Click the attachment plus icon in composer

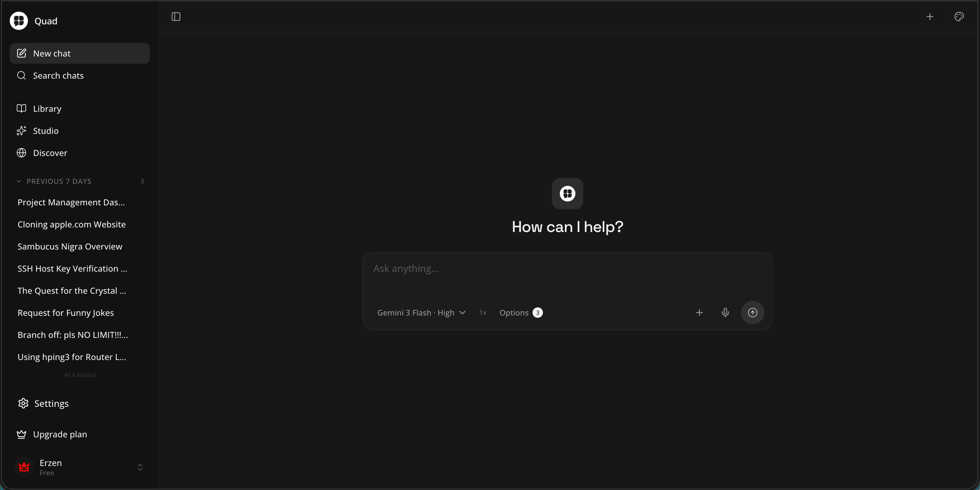[699, 313]
